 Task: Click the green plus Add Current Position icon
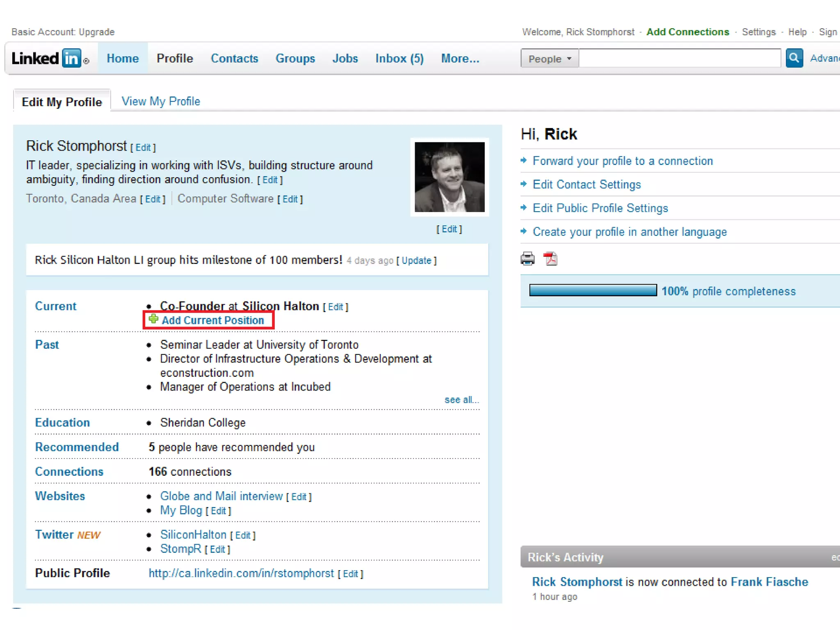[153, 319]
